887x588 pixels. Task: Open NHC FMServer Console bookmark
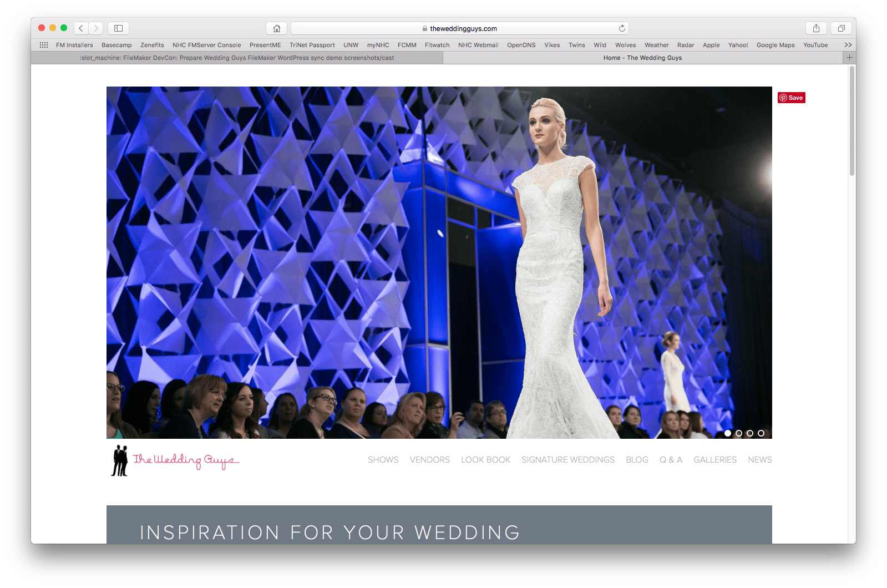tap(206, 45)
